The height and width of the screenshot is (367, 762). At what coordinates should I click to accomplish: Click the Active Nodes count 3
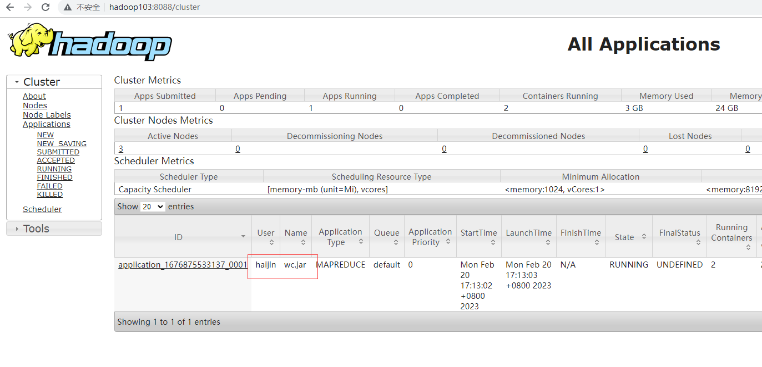(121, 149)
